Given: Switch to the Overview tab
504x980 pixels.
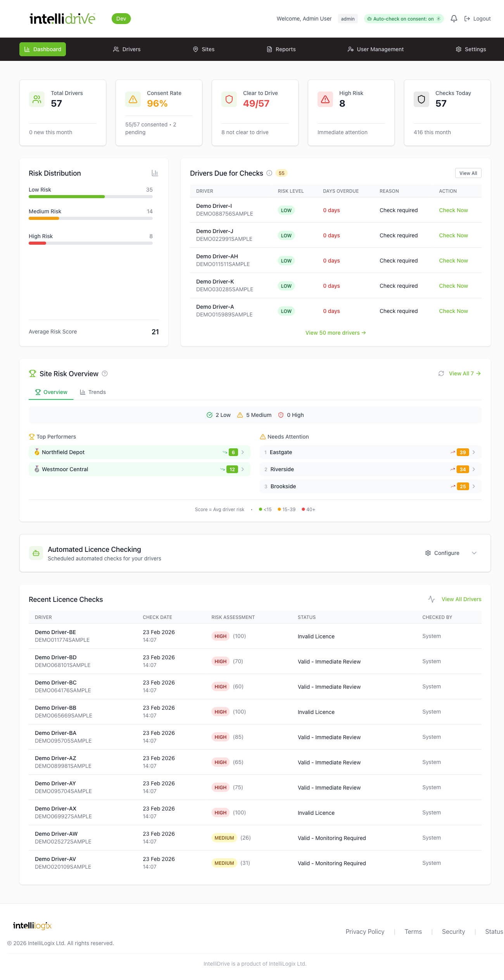Looking at the screenshot, I should [x=51, y=392].
